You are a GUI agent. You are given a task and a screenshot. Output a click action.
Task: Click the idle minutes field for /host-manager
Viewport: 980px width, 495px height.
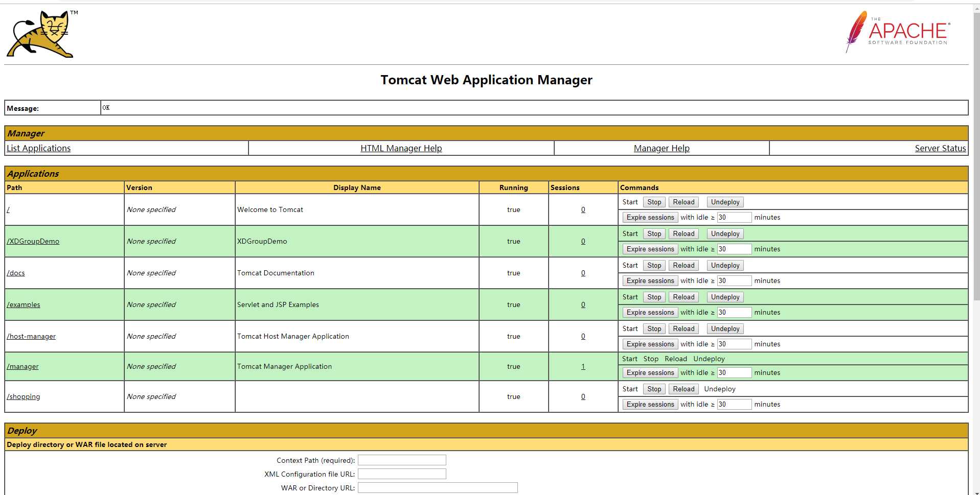coord(734,344)
